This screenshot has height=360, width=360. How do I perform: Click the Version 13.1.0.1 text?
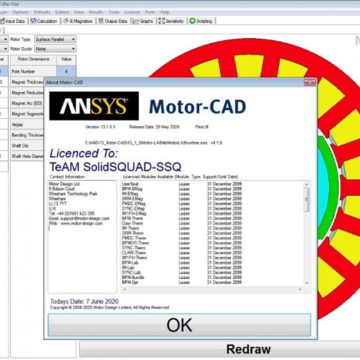click(x=100, y=127)
